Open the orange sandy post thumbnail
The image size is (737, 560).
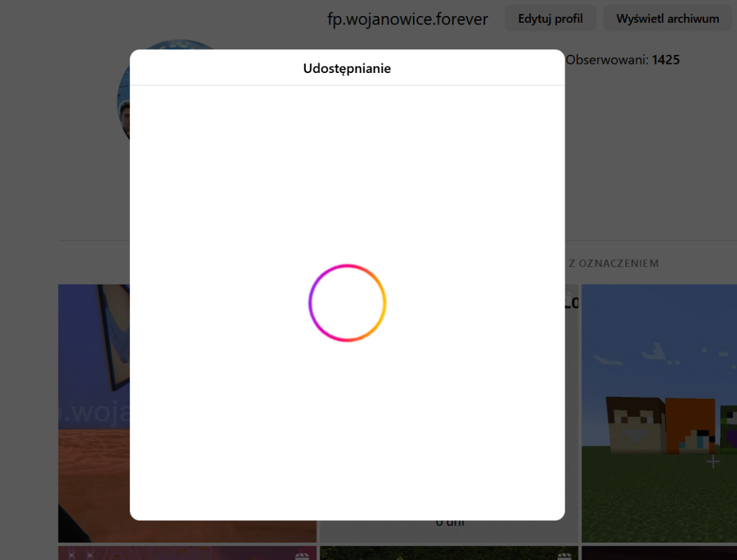tap(93, 413)
